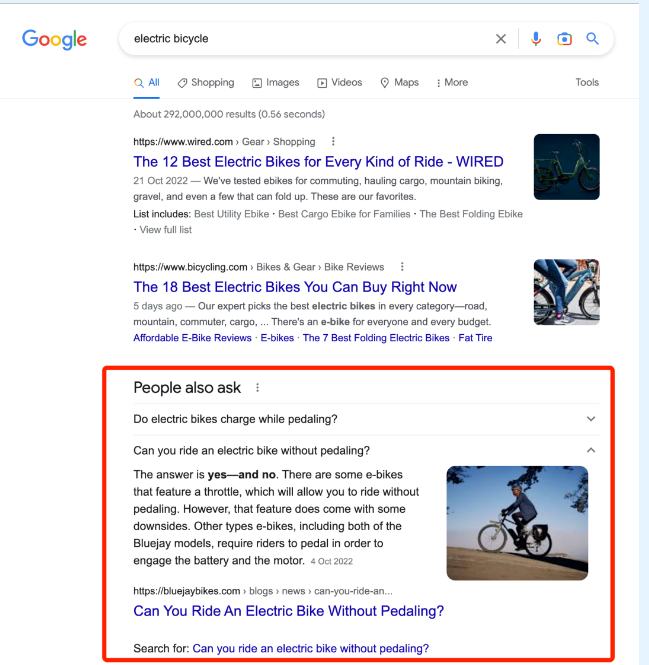Image resolution: width=649 pixels, height=665 pixels.
Task: Open "The 18 Best Electric Bikes" result link
Action: pyautogui.click(x=295, y=287)
